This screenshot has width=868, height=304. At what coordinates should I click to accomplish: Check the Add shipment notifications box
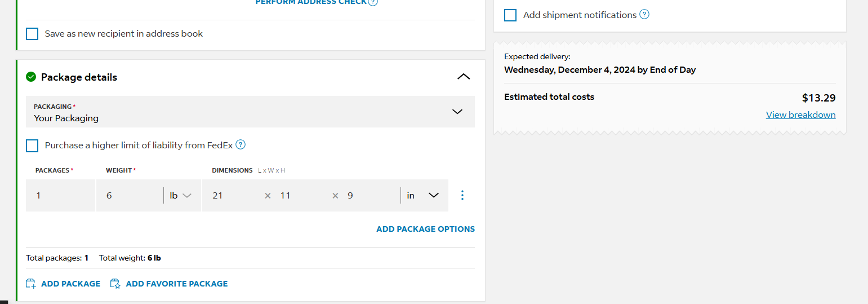pos(510,15)
